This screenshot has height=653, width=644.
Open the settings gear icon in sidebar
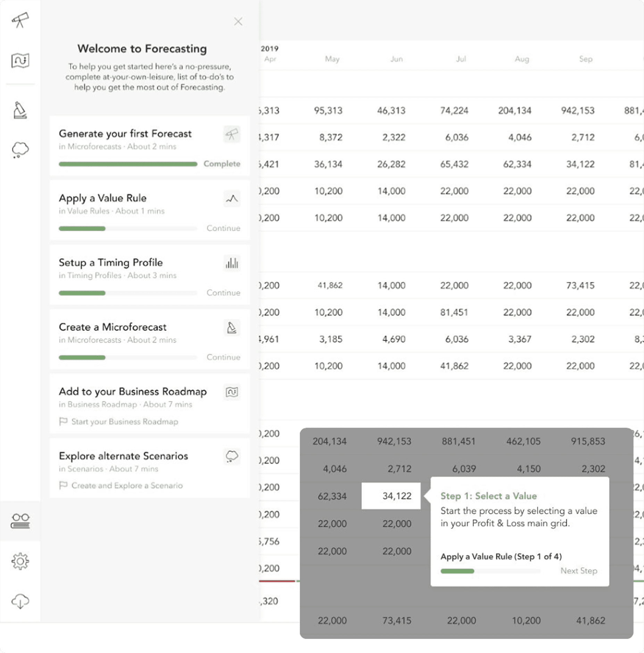[20, 561]
